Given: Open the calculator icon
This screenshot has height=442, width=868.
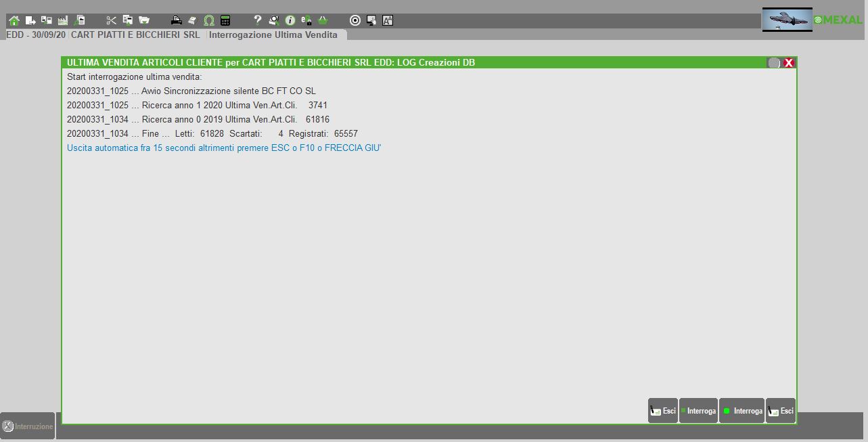Looking at the screenshot, I should coord(225,20).
